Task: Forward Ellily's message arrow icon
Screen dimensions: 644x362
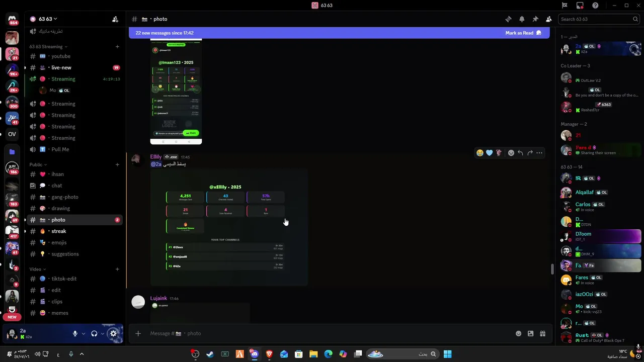Action: 530,153
